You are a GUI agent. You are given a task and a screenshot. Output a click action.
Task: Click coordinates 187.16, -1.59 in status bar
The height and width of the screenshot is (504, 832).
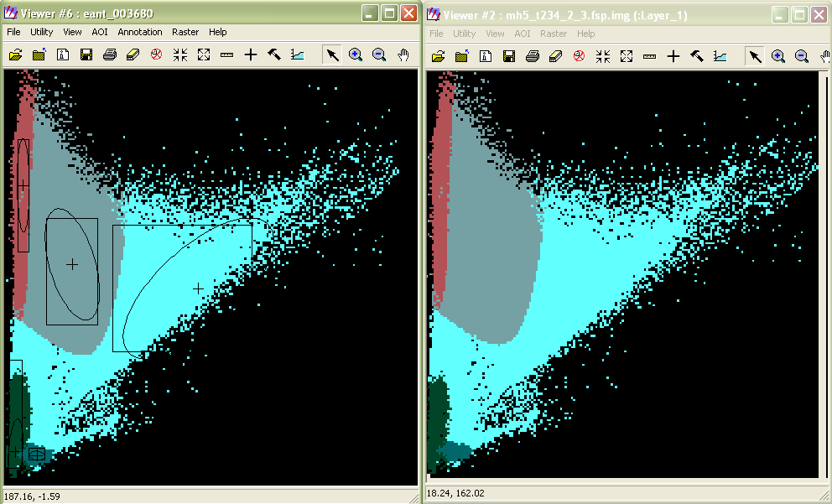pyautogui.click(x=32, y=496)
